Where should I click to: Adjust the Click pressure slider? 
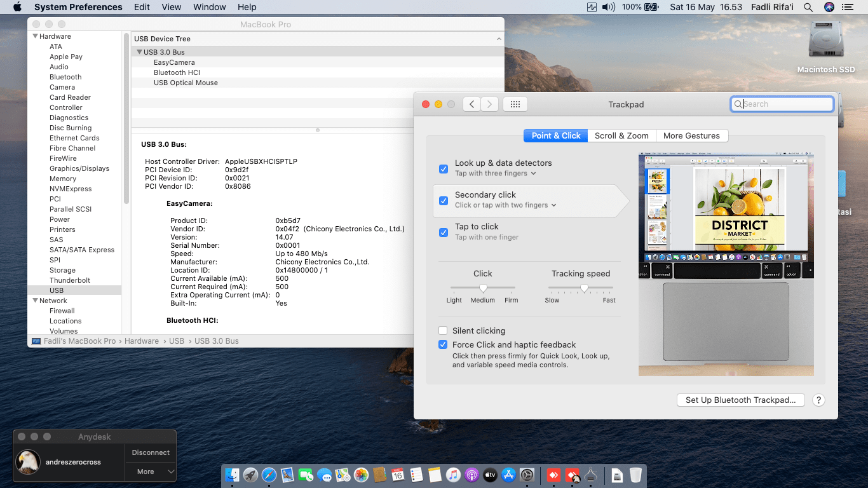tap(483, 288)
